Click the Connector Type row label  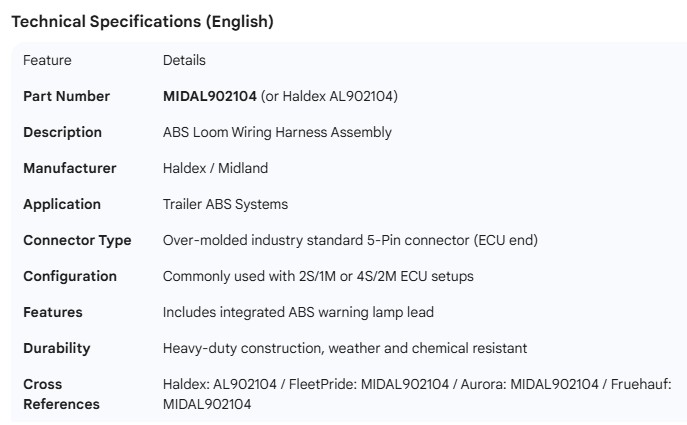coord(77,240)
